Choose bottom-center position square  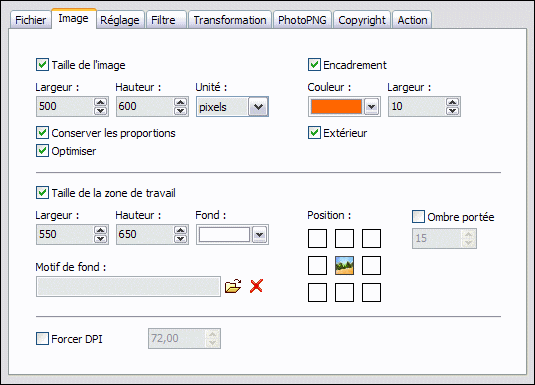click(344, 293)
